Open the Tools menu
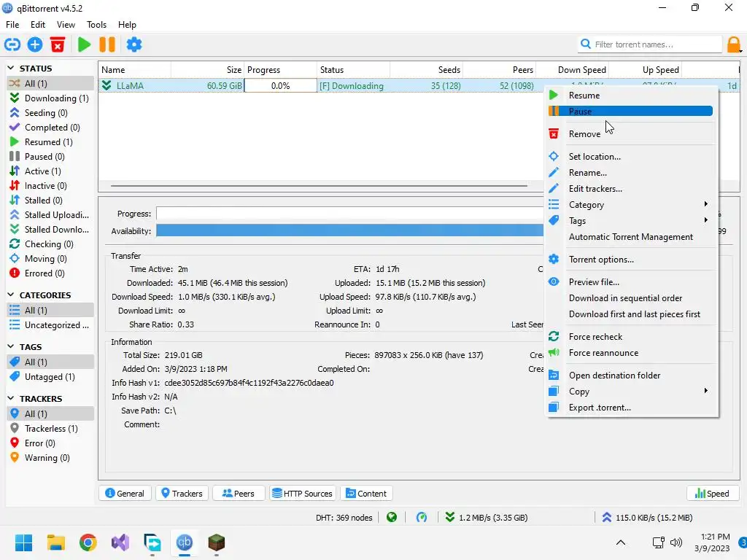 96,25
